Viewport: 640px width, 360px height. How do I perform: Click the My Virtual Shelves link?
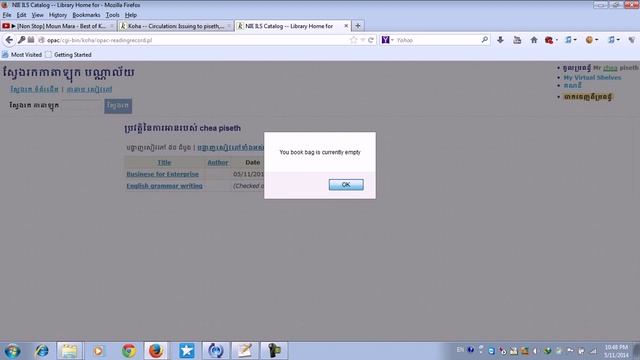(x=592, y=77)
